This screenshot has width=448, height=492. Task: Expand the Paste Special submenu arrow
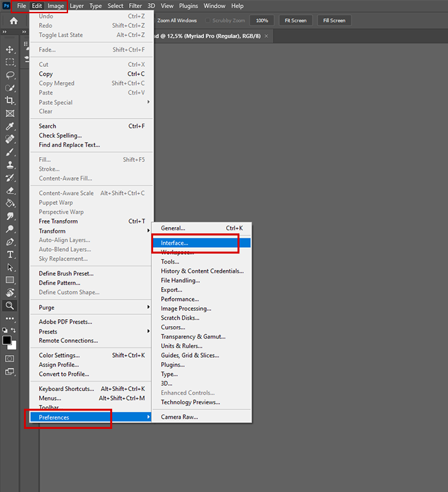[148, 102]
